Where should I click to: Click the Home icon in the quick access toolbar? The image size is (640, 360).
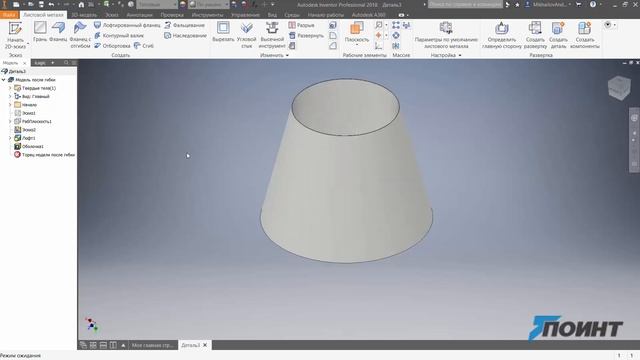click(x=81, y=4)
